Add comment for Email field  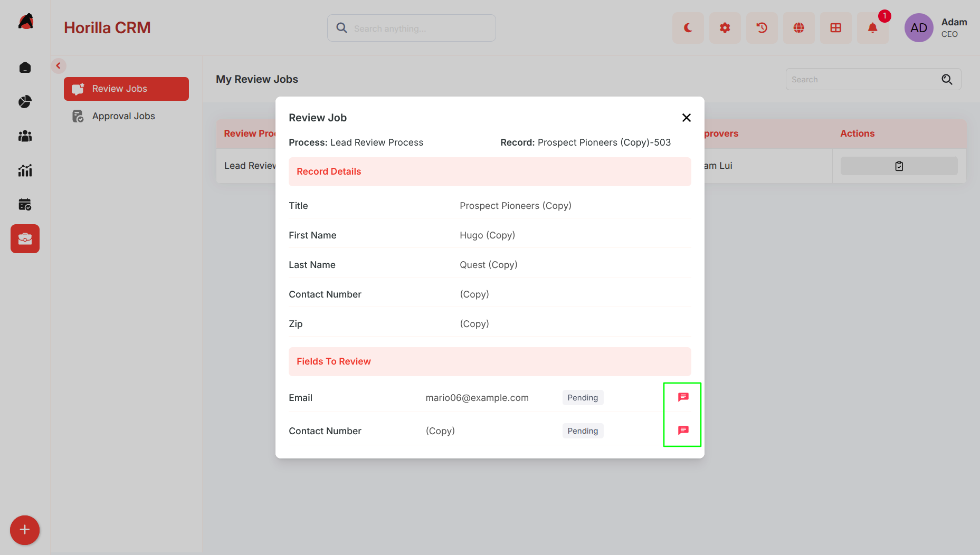pyautogui.click(x=683, y=397)
